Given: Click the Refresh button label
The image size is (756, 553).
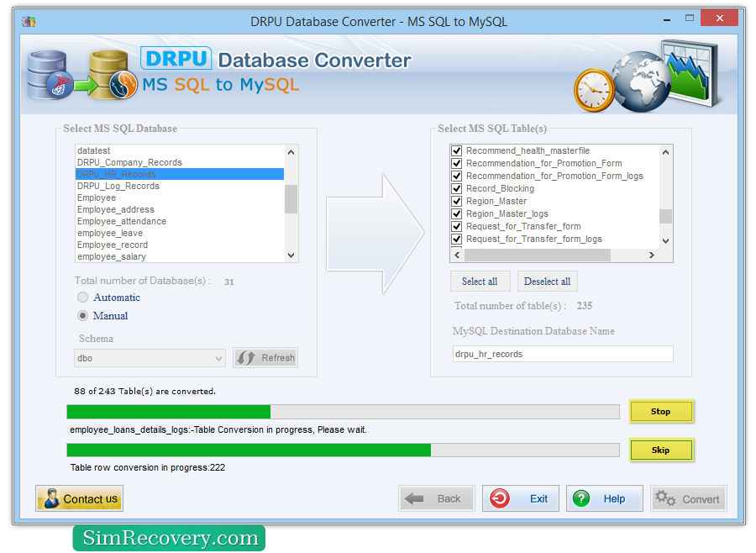Looking at the screenshot, I should click(x=278, y=358).
